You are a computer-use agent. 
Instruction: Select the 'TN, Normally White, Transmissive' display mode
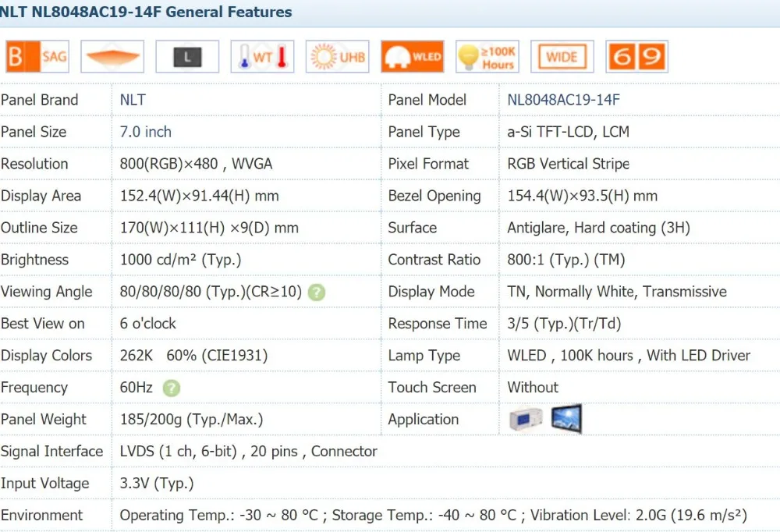click(617, 292)
